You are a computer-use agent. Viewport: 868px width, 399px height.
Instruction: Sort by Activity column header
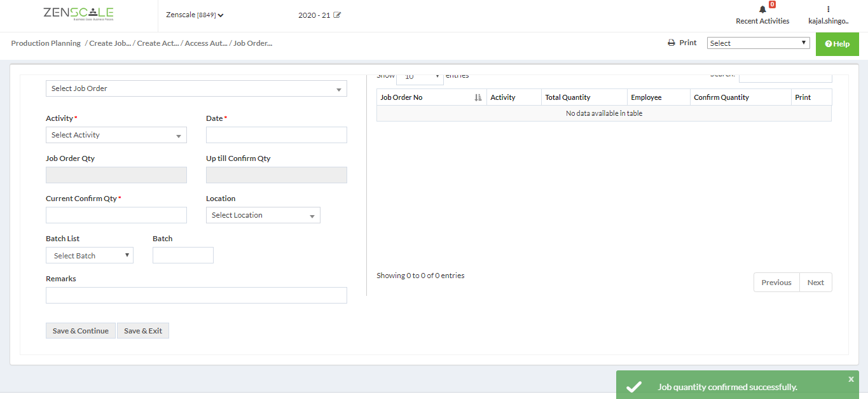[x=514, y=97]
